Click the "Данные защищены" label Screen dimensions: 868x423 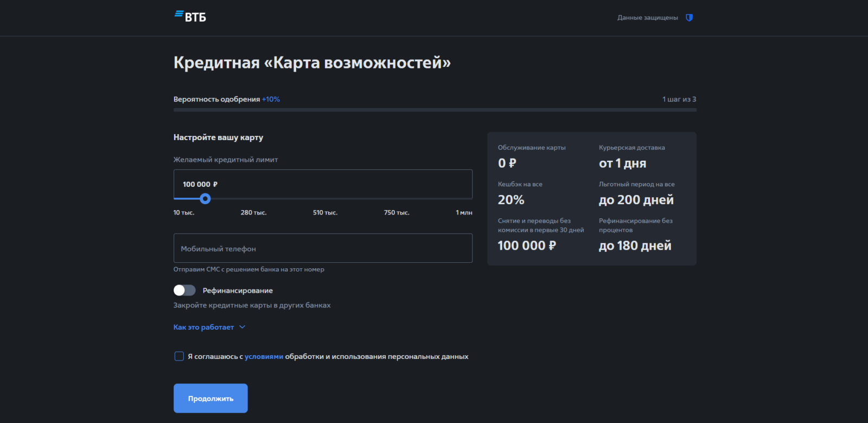coord(647,17)
